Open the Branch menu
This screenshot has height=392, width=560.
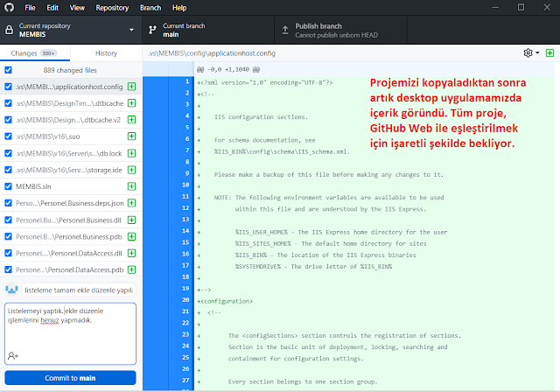point(150,8)
